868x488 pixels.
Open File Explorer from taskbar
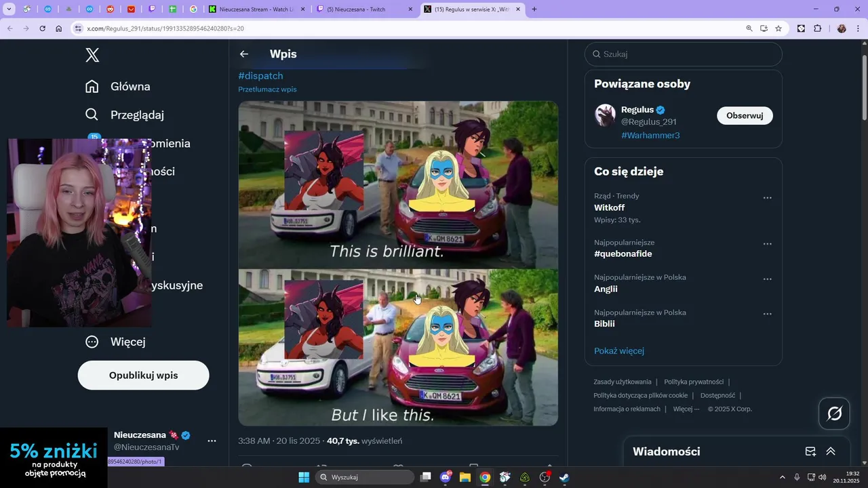click(x=465, y=477)
